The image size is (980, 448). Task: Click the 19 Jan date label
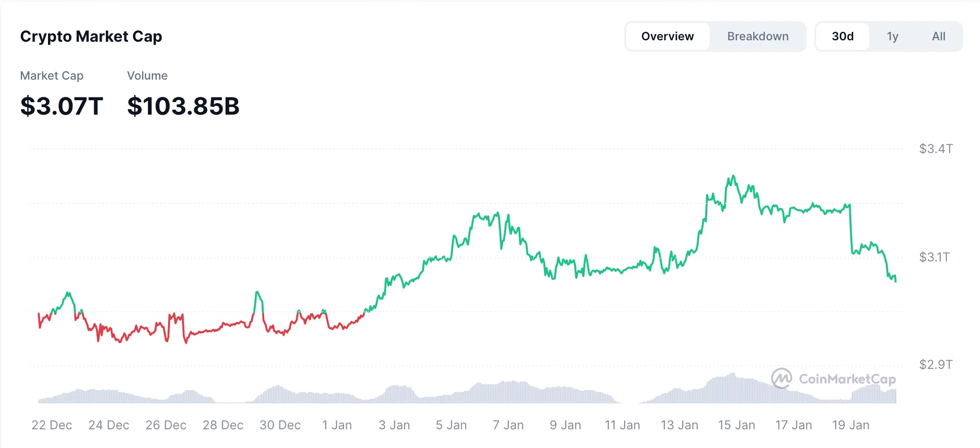click(851, 425)
